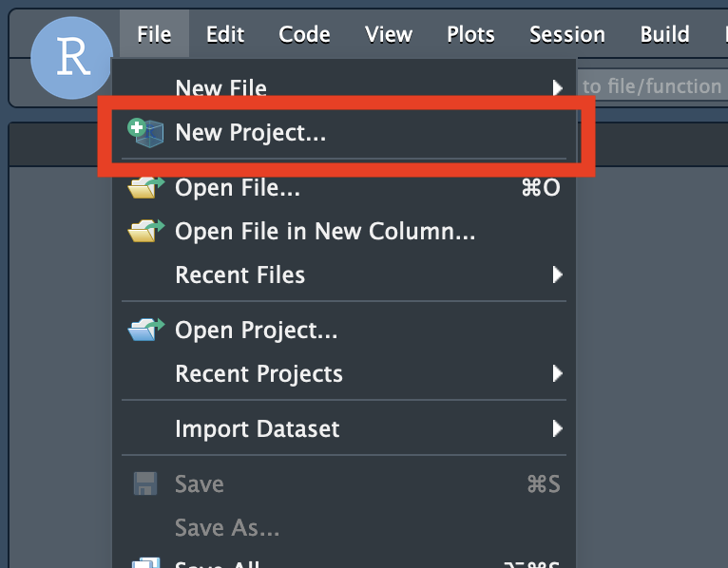Expand the Recent Projects submenu arrow
This screenshot has width=728, height=568.
558,373
